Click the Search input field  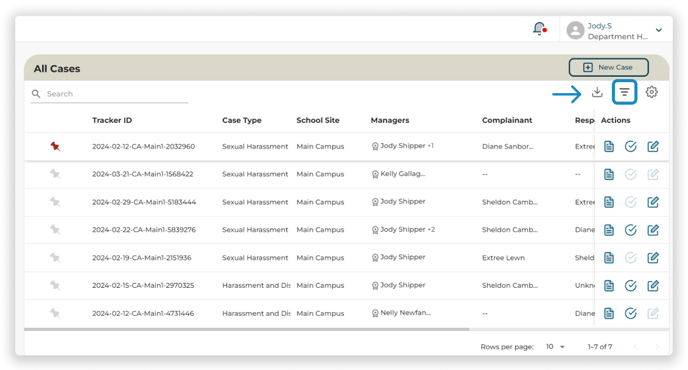[110, 94]
